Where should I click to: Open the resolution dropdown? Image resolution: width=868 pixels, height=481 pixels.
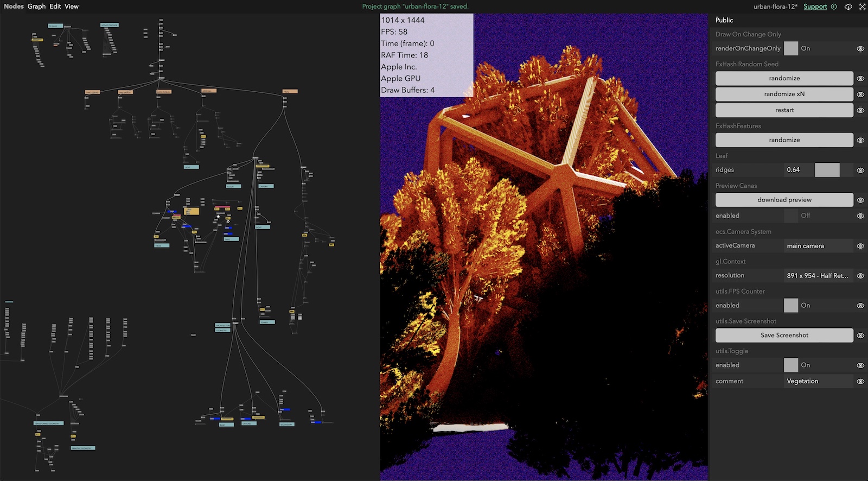pyautogui.click(x=818, y=276)
